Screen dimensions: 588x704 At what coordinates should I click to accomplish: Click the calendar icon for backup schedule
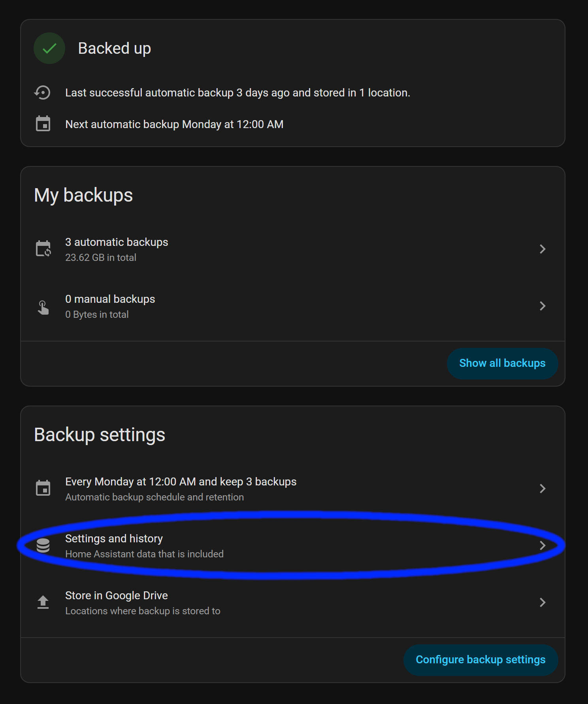(x=43, y=489)
